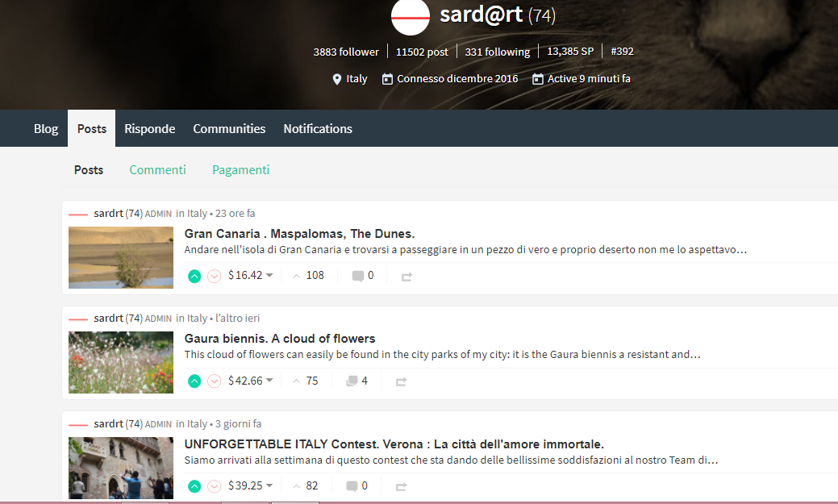Click the small avatar on the 23 ore fa post
This screenshot has width=838, height=504.
[x=78, y=215]
